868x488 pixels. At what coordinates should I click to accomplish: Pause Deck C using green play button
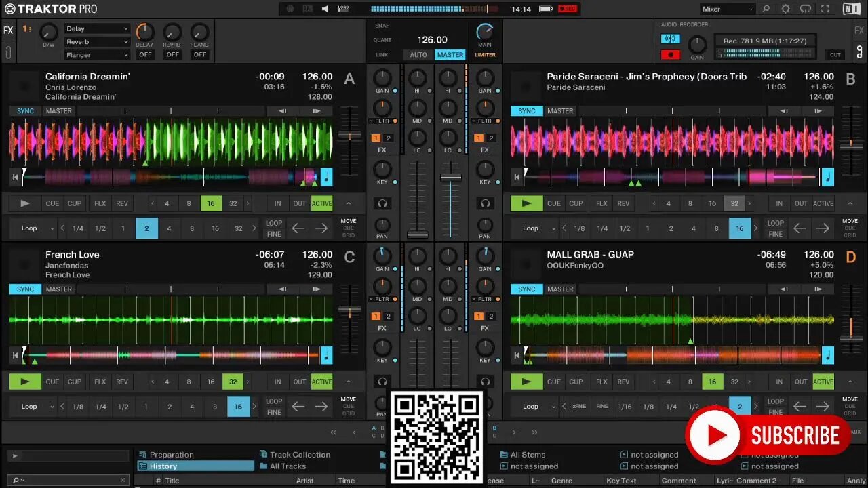25,382
